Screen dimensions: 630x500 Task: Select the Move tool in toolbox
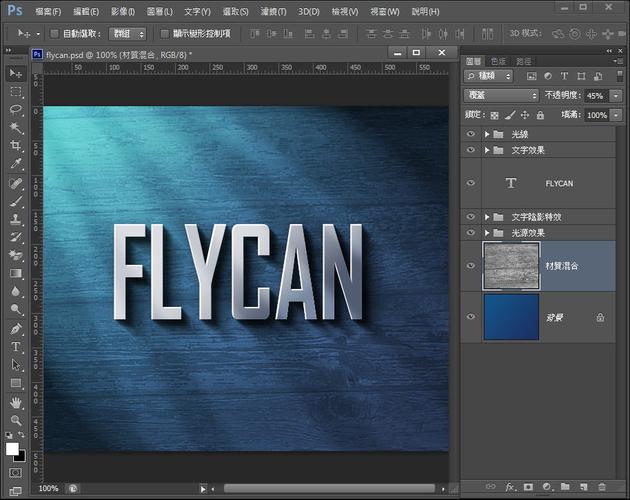pos(16,73)
